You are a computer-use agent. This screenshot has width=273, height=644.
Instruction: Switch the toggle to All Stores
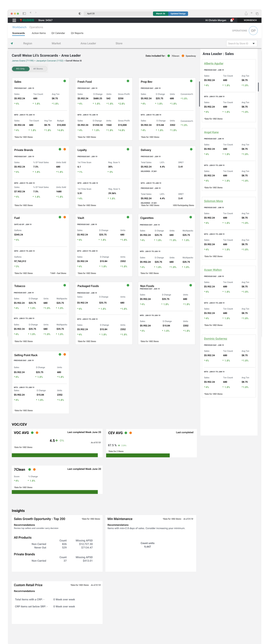(38, 69)
